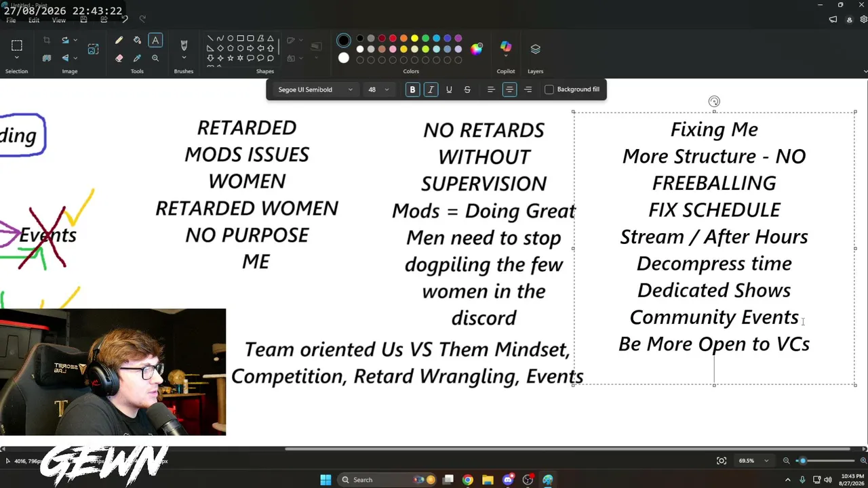This screenshot has height=488, width=868.
Task: Open the Edit colors wheel
Action: pos(477,49)
